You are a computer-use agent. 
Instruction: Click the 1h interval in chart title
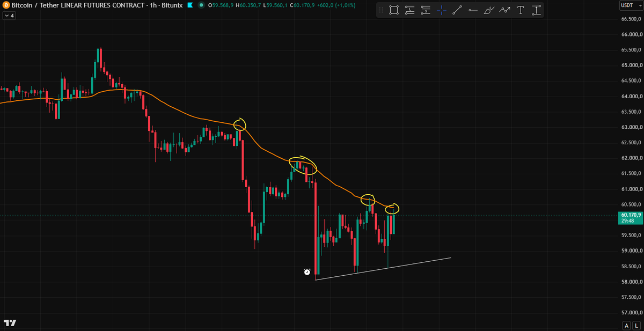coord(152,5)
